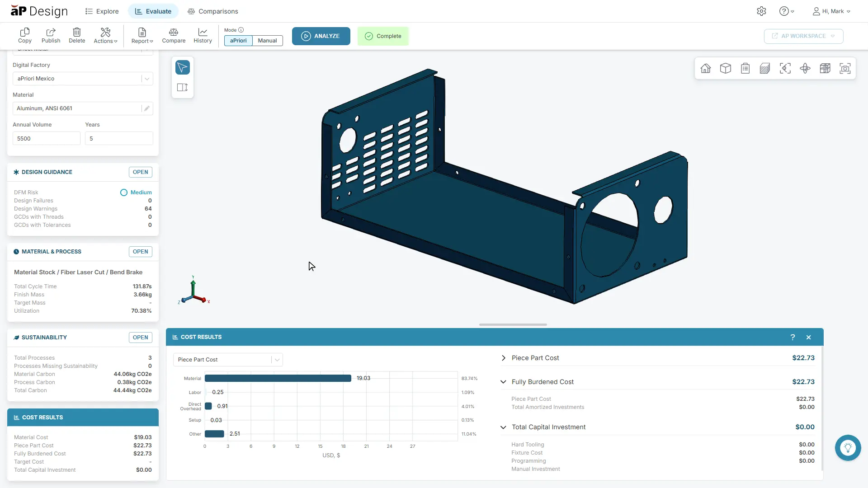Click the Copy icon in the top toolbar
The height and width of the screenshot is (488, 868).
pyautogui.click(x=25, y=36)
